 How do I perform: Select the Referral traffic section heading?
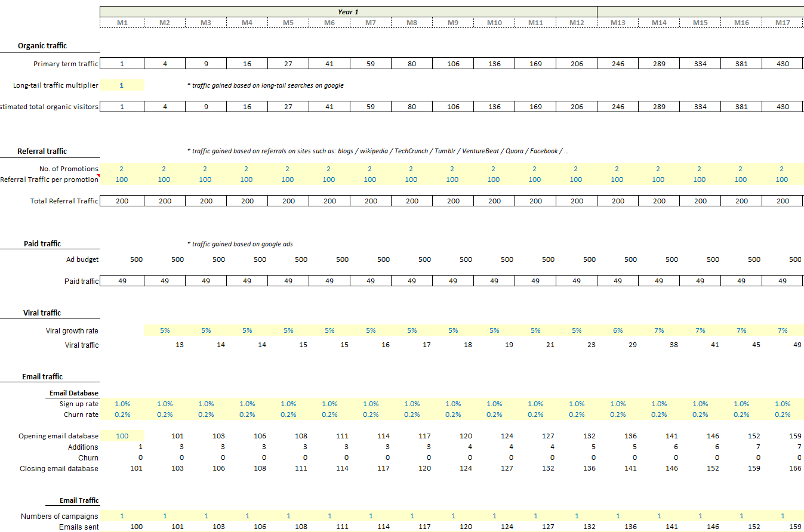coord(42,151)
